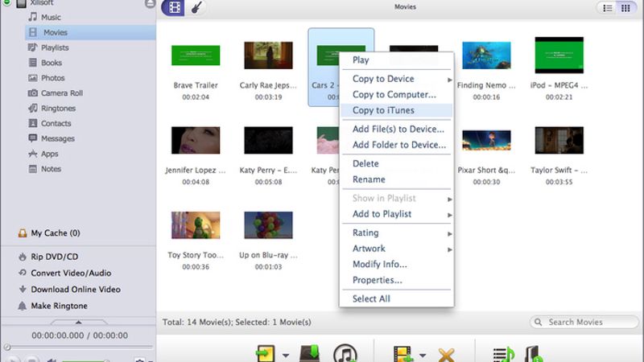
Task: Open the Messages icon in sidebar
Action: point(33,138)
